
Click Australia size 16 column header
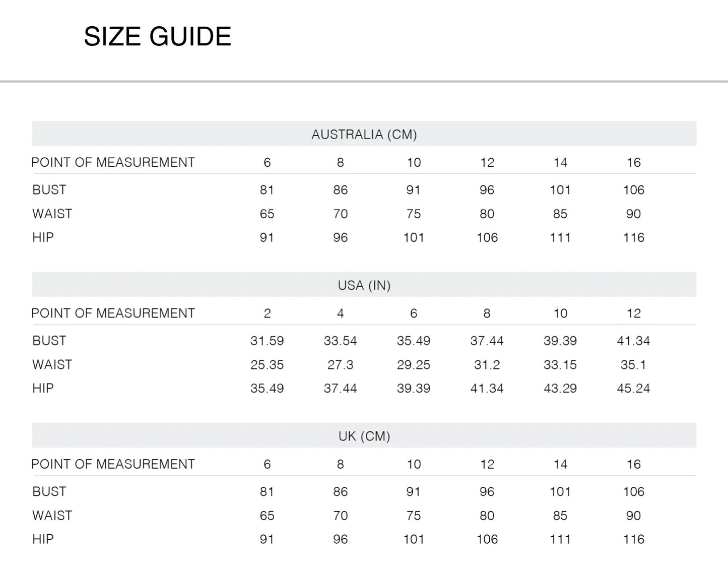633,162
